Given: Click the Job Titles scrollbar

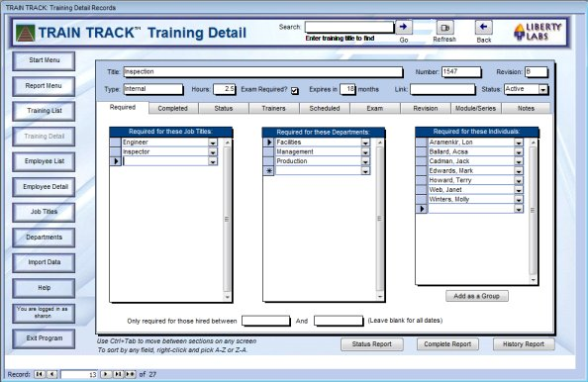Looking at the screenshot, I should (x=227, y=220).
